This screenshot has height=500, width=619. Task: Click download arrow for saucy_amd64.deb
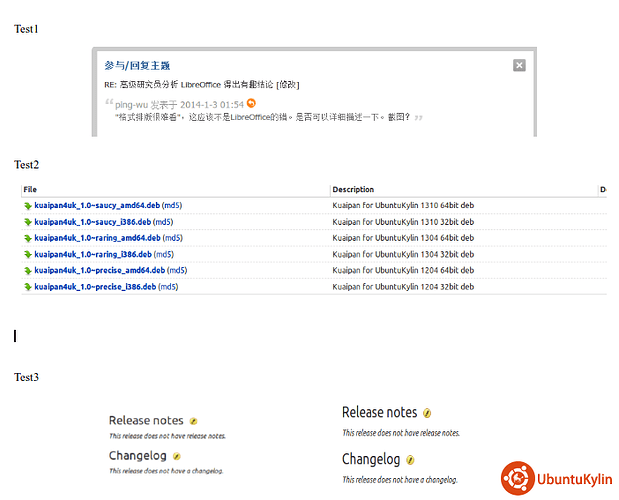[28, 206]
